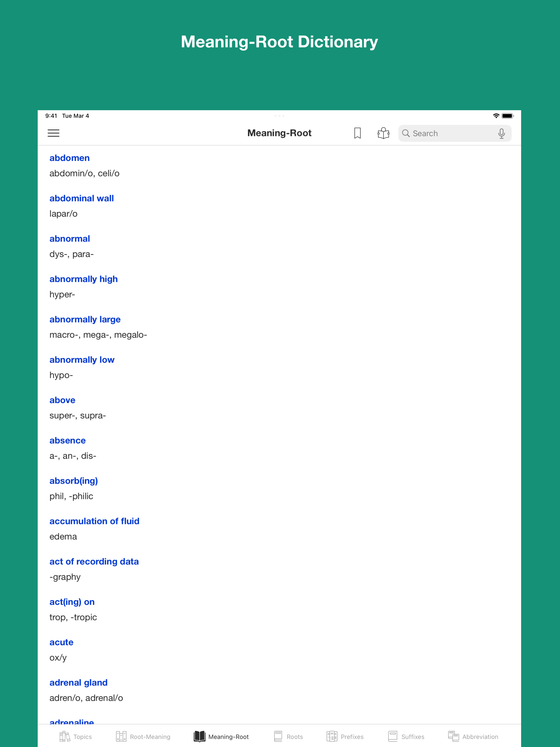The height and width of the screenshot is (747, 560).
Task: Tap the dys-, para- text
Action: point(72,254)
